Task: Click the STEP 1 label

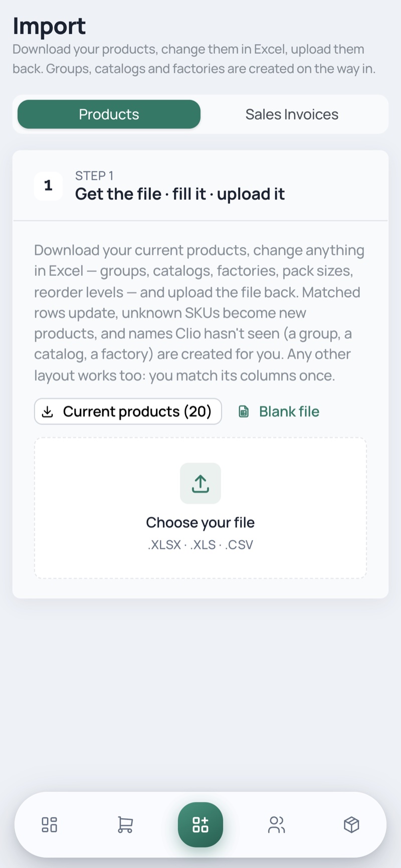Action: (94, 176)
